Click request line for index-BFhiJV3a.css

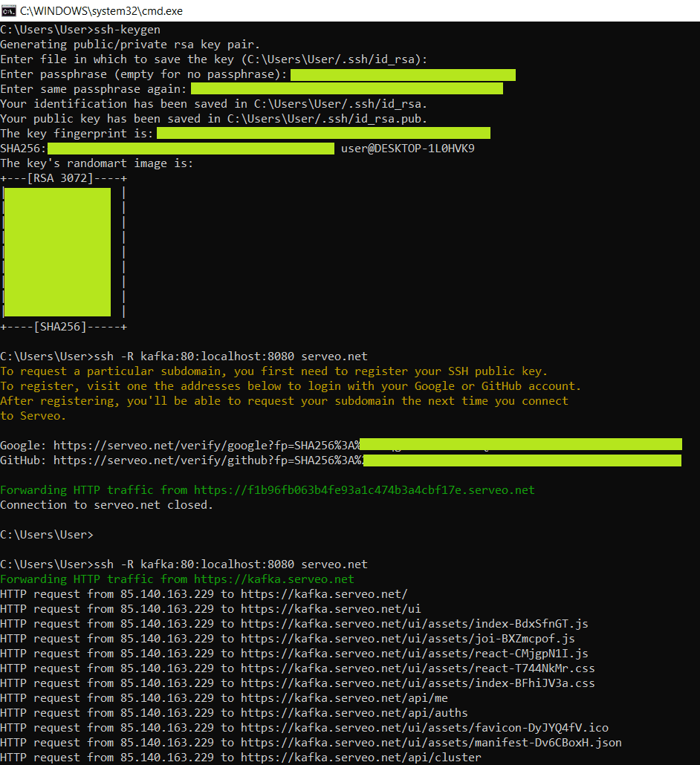click(x=298, y=683)
